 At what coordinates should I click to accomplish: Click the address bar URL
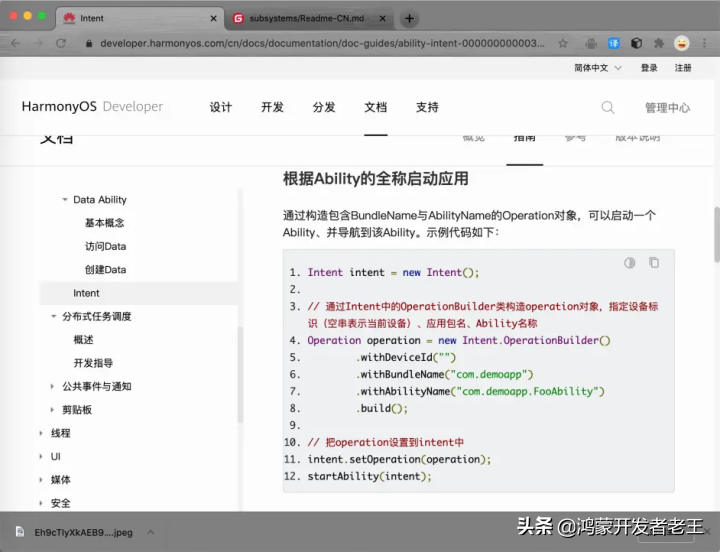click(x=322, y=43)
